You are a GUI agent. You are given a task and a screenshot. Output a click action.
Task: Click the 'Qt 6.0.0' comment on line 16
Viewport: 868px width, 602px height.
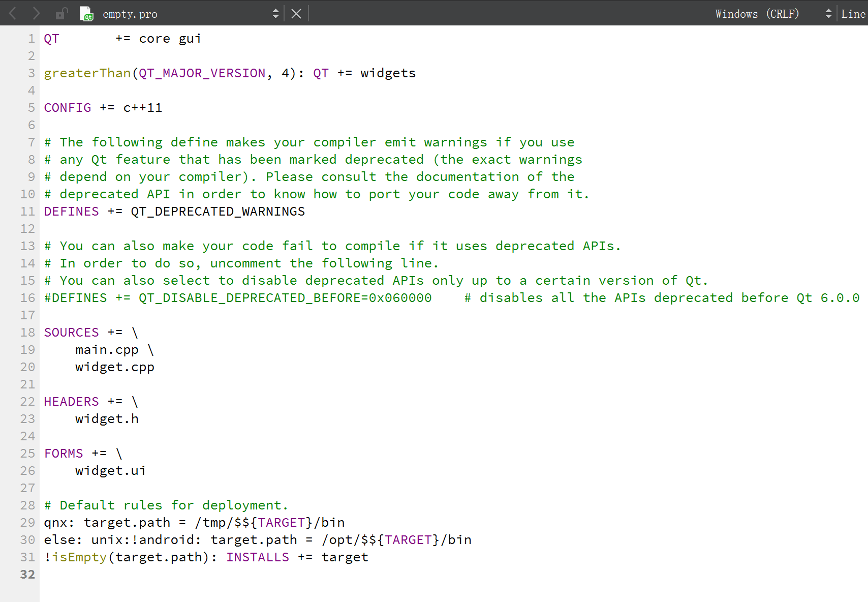coord(828,298)
